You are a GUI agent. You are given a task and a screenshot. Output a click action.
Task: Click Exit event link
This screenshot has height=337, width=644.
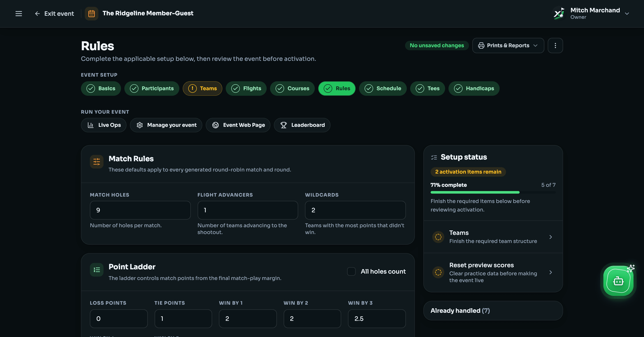(x=54, y=13)
